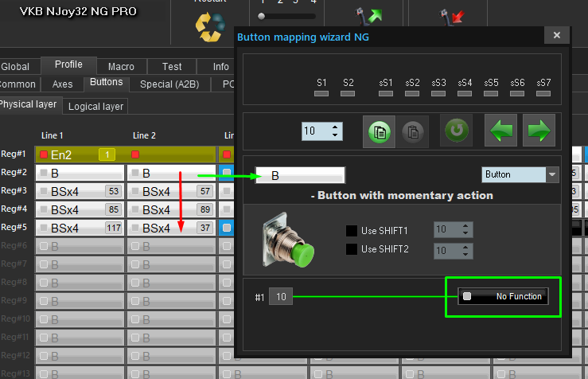Toggle the sS7 sub-shift indicator
Image resolution: width=588 pixels, height=379 pixels.
click(x=543, y=93)
